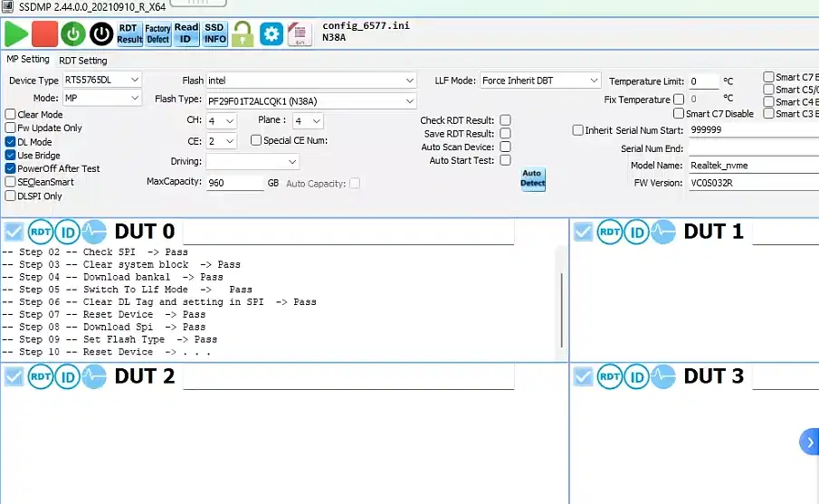Click DUT 0 ID circle icon
The image size is (819, 504).
click(67, 232)
